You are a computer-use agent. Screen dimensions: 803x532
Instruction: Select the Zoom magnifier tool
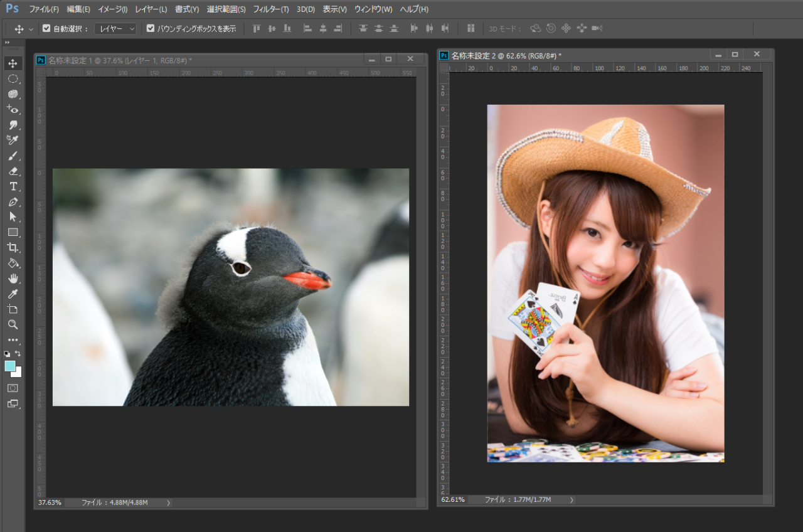[13, 324]
